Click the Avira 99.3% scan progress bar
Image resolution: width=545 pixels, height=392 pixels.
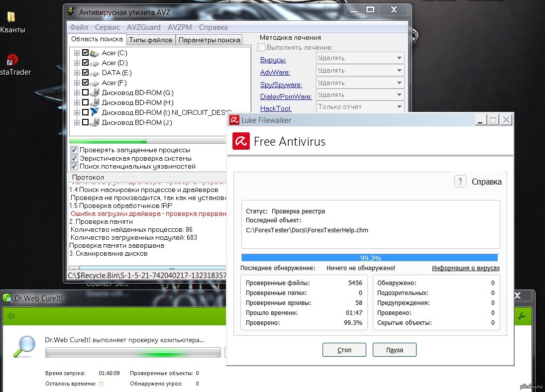pyautogui.click(x=369, y=258)
